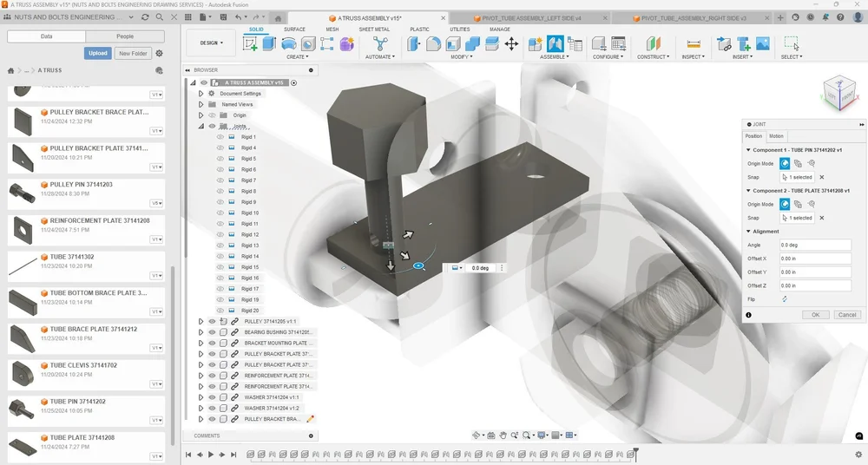Switch to the People tab

125,36
